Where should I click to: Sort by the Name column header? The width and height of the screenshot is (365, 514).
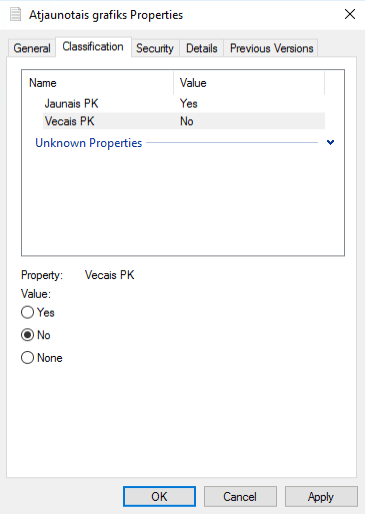pyautogui.click(x=98, y=83)
